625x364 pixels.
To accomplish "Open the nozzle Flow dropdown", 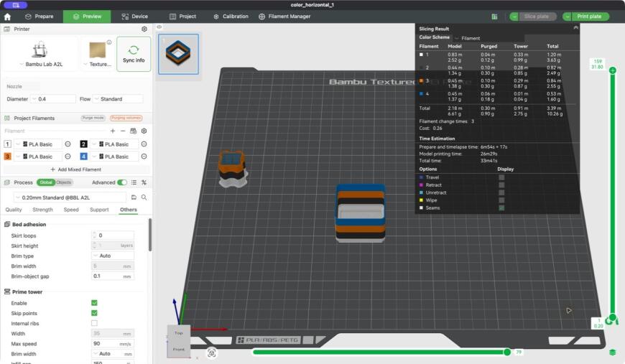I will pos(118,99).
